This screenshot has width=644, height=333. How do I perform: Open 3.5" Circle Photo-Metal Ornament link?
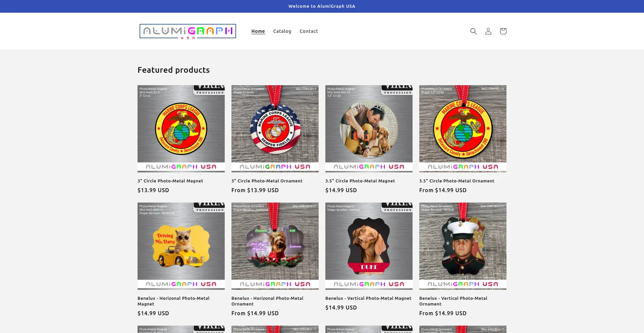point(457,181)
